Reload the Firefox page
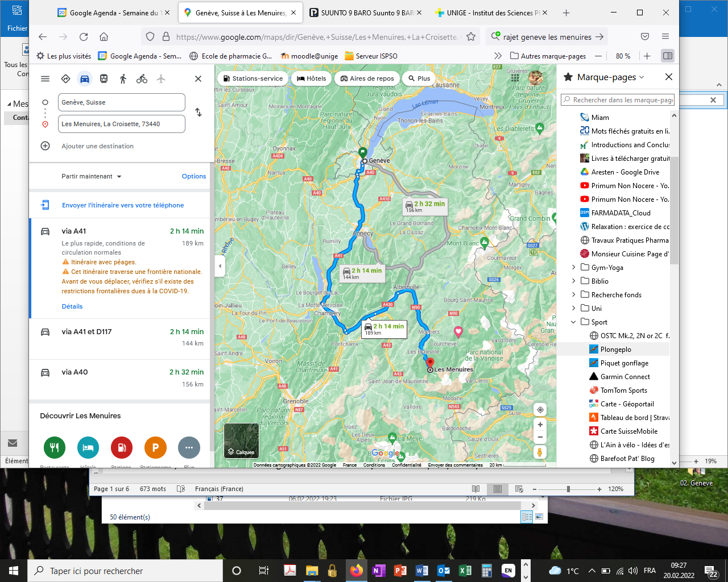Viewport: 728px width, 582px height. click(84, 37)
